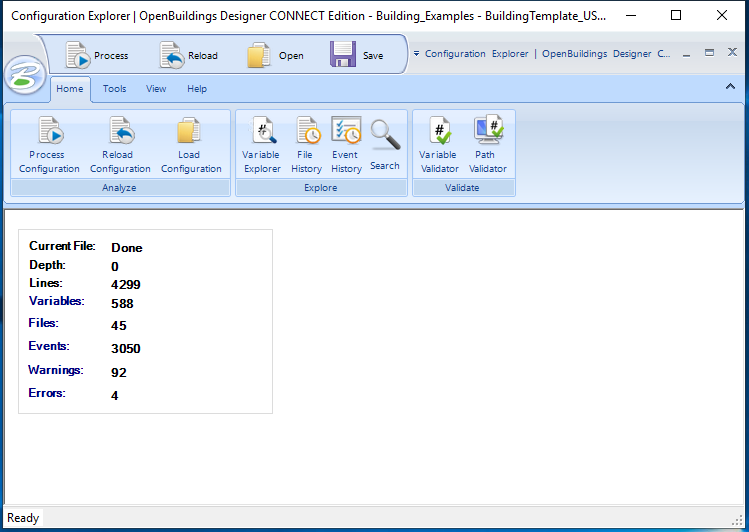Click the Save floppy disk icon
The height and width of the screenshot is (532, 749).
pyautogui.click(x=342, y=54)
